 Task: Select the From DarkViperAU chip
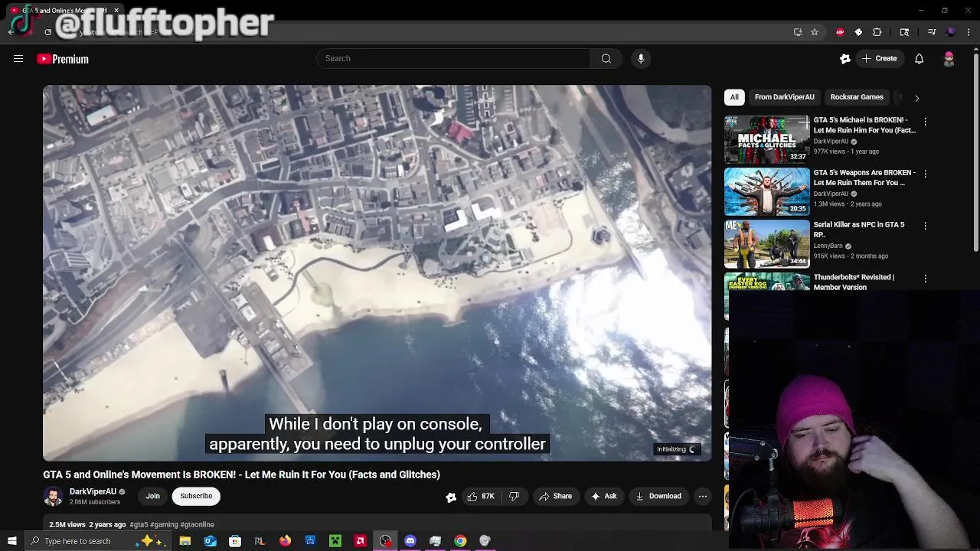point(784,97)
